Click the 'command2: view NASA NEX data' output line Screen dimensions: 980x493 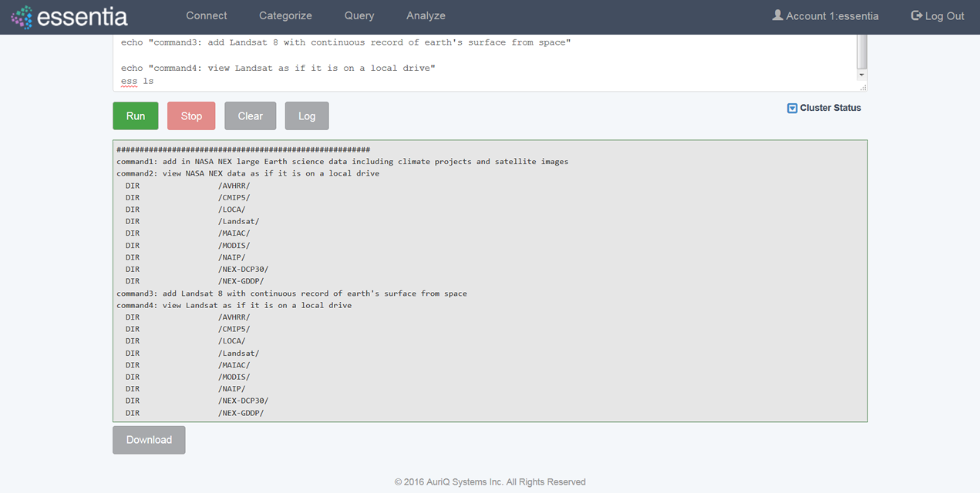point(248,173)
